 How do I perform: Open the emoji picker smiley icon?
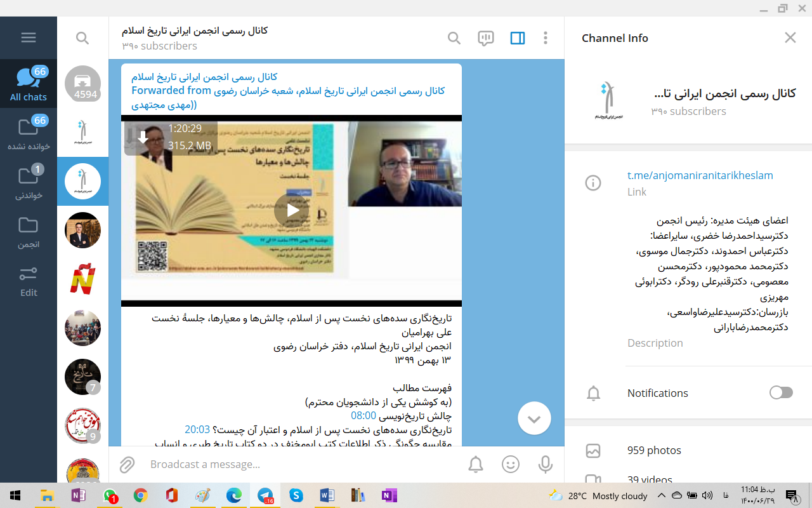(x=511, y=464)
